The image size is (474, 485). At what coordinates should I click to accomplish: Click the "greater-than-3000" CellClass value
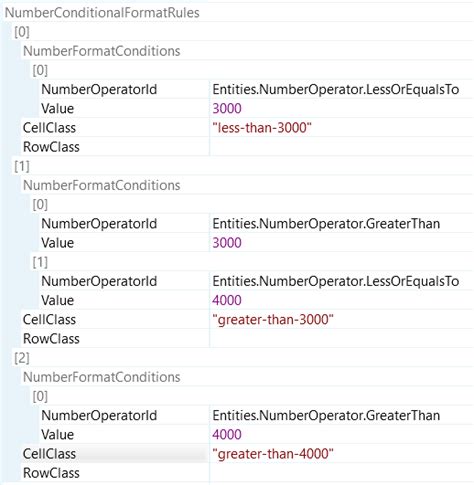(x=273, y=320)
